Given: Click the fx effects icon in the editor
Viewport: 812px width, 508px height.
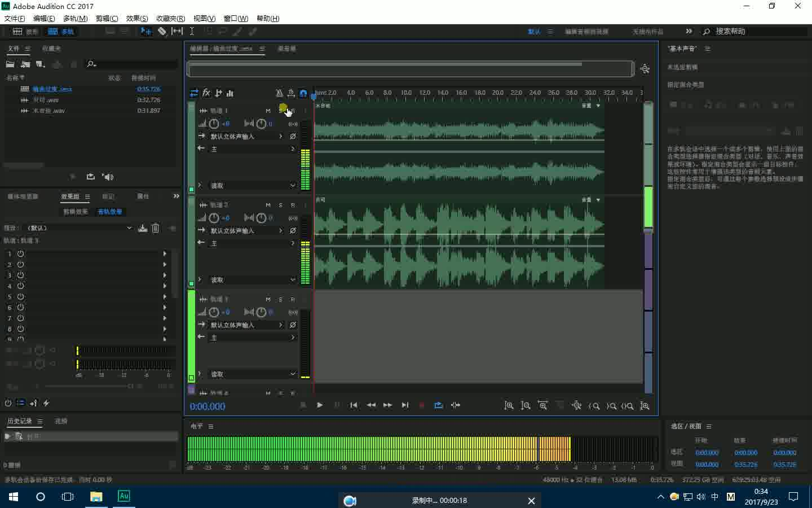Looking at the screenshot, I should click(x=206, y=93).
